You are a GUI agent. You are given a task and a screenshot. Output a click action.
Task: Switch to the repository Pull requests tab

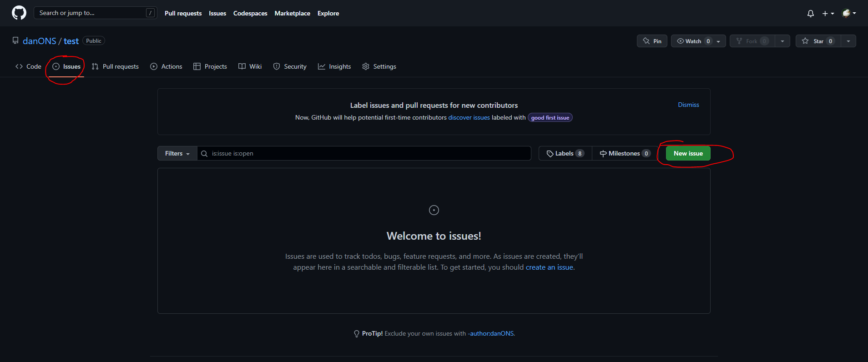tap(115, 66)
